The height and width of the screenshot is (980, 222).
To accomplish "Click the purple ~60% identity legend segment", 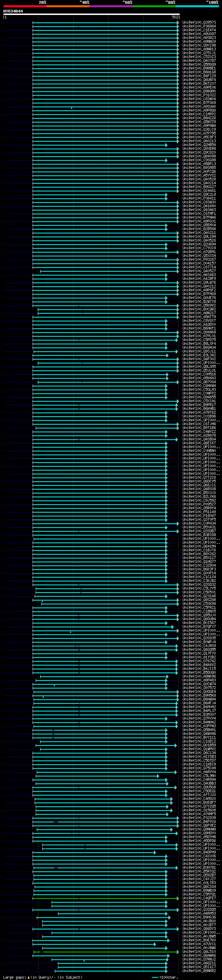I will 111,6.
